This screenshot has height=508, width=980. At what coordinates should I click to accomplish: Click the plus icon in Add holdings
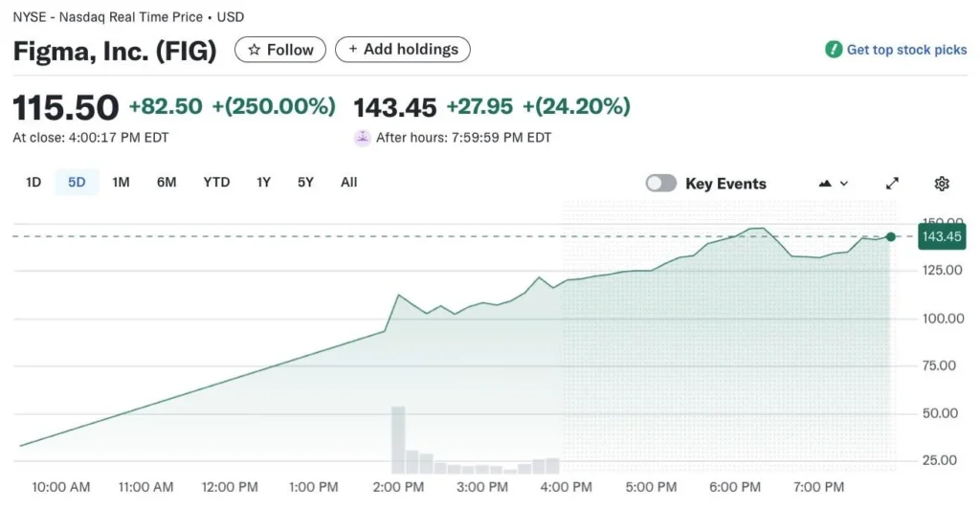[353, 50]
